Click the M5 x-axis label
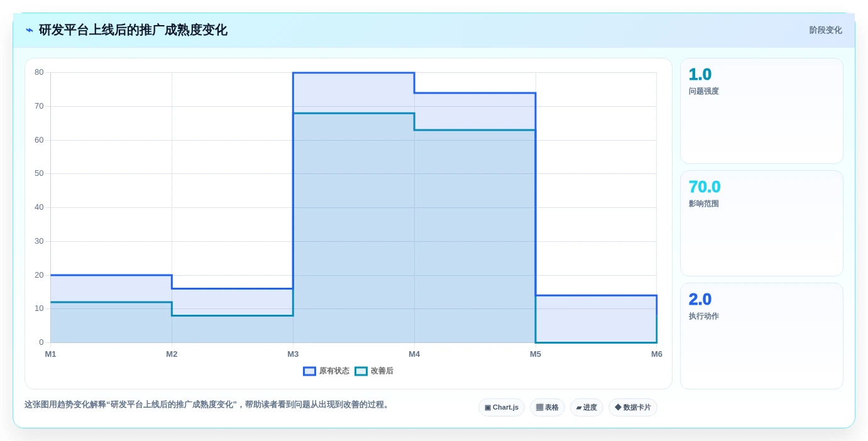Screen dimensions: 868x441 coord(536,354)
